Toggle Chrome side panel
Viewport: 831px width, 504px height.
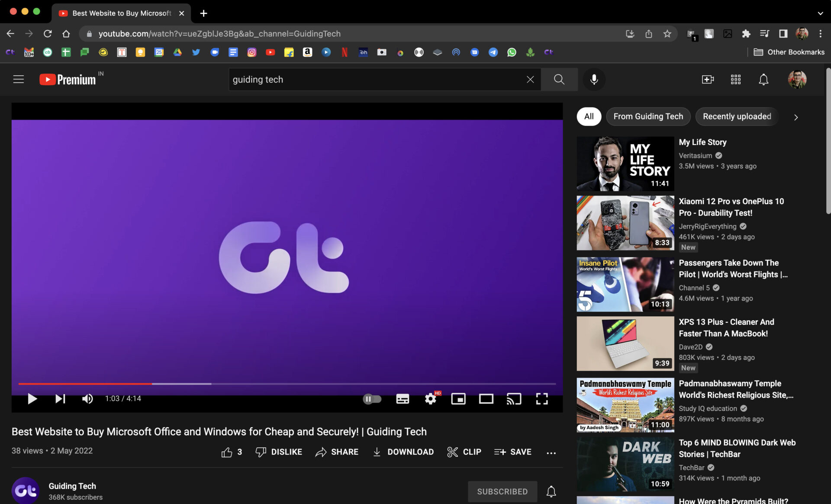coord(783,34)
